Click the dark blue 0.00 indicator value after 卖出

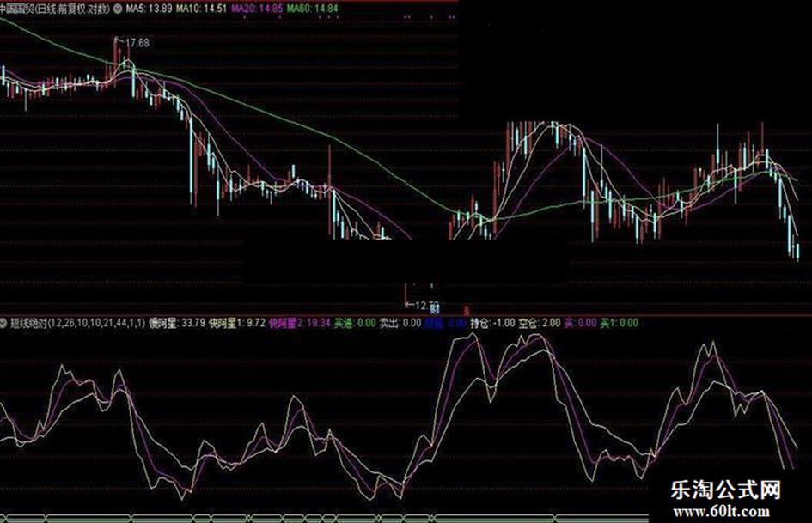[445, 324]
